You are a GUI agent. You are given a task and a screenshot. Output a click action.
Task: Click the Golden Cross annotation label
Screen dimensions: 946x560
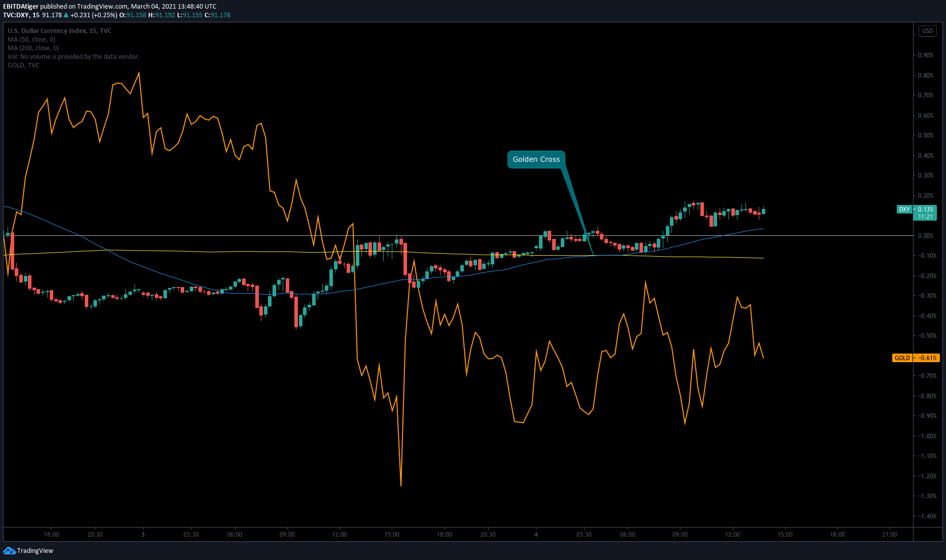(536, 159)
